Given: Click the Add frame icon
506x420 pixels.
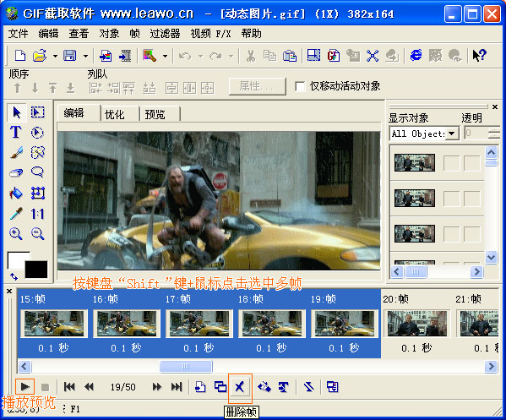Looking at the screenshot, I should pyautogui.click(x=200, y=386).
